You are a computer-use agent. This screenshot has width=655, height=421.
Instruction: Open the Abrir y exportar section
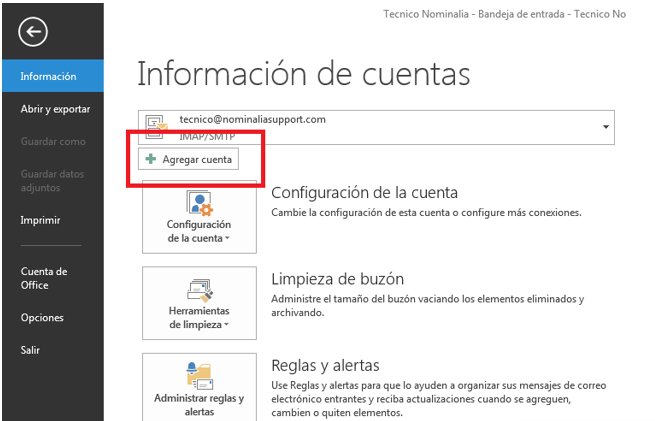[55, 109]
